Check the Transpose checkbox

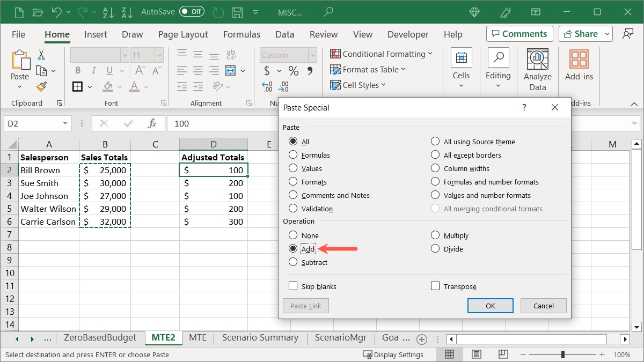435,286
